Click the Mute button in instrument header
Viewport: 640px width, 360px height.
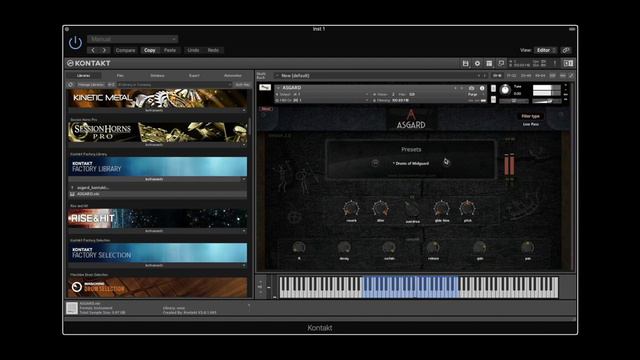click(493, 100)
